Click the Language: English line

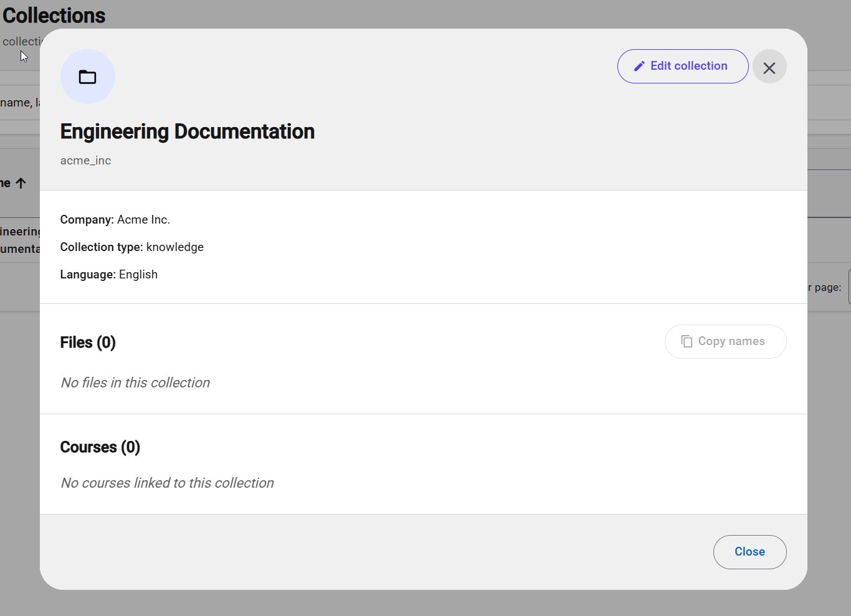pos(109,275)
